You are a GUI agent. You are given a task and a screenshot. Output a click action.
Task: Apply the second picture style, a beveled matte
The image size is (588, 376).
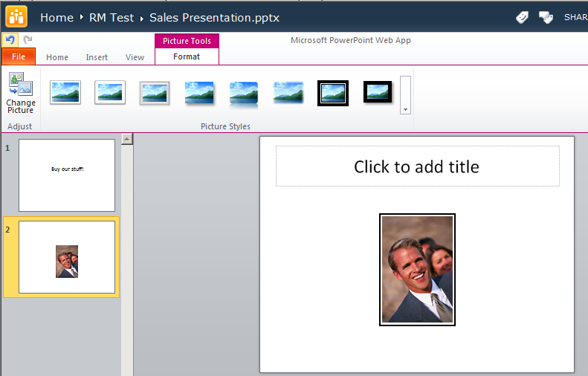(110, 92)
